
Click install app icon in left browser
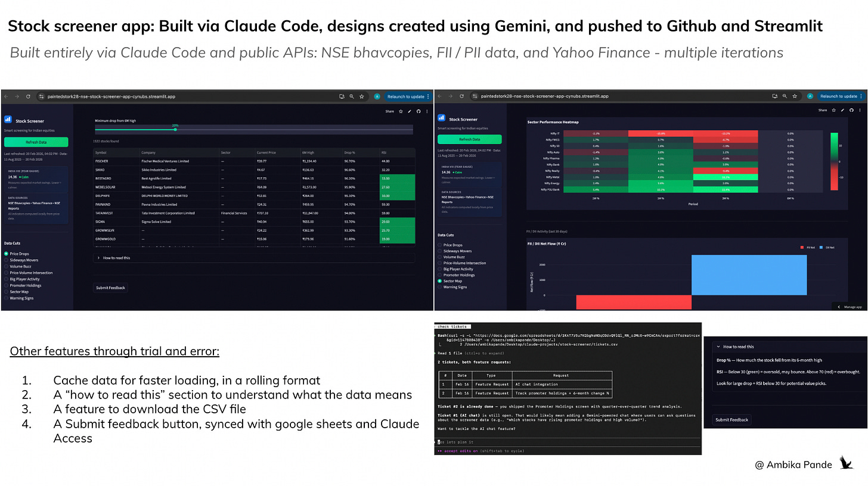[x=342, y=96]
